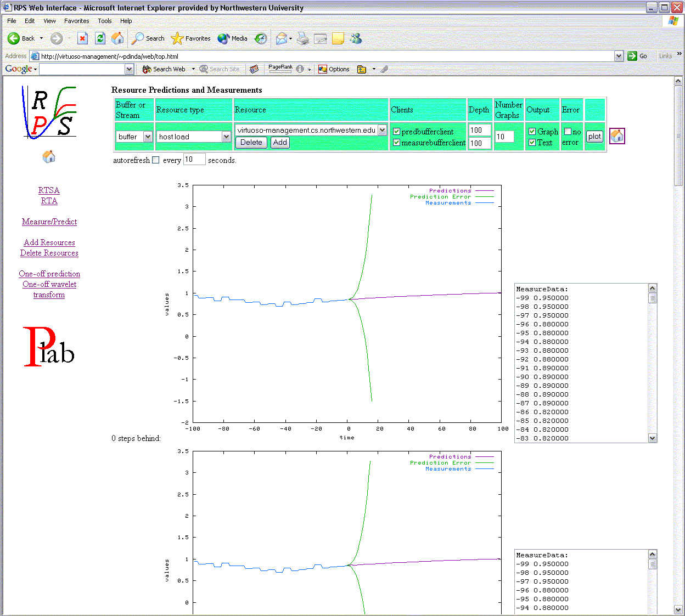Click the Favorites star icon
The height and width of the screenshot is (616, 685).
[x=177, y=38]
